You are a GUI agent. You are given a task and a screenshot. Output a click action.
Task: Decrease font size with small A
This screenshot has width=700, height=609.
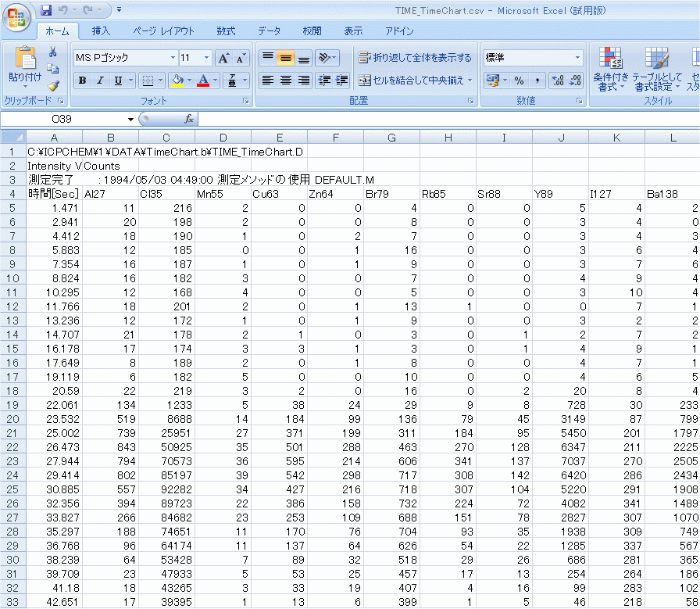240,58
